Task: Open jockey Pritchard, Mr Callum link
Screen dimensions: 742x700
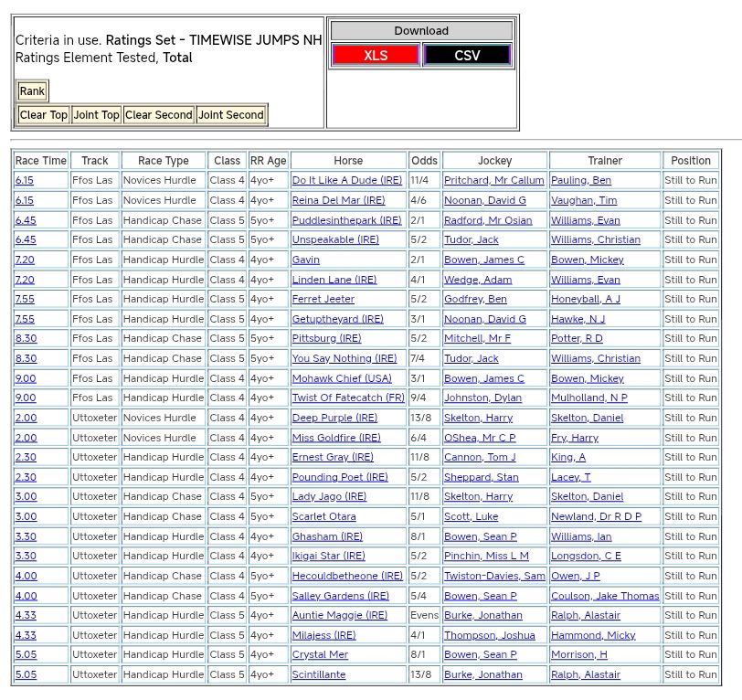Action: [493, 181]
